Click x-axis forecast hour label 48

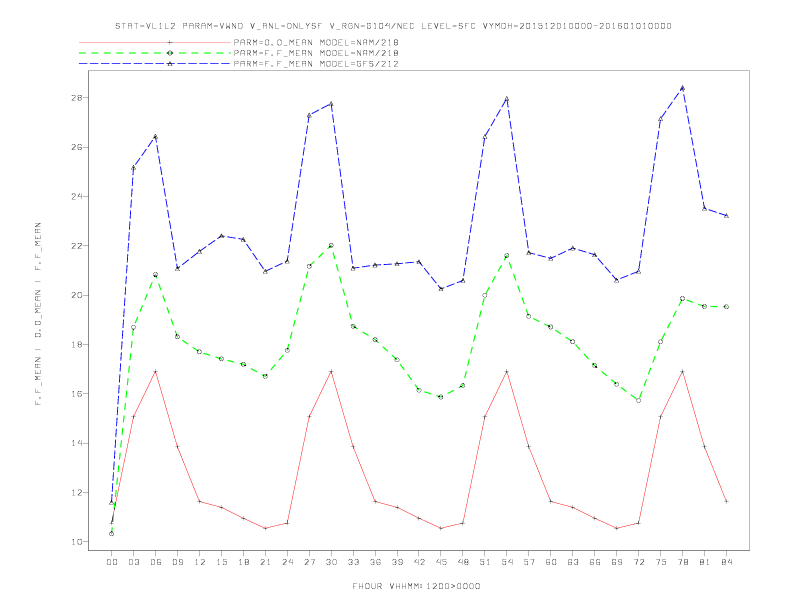pyautogui.click(x=463, y=562)
